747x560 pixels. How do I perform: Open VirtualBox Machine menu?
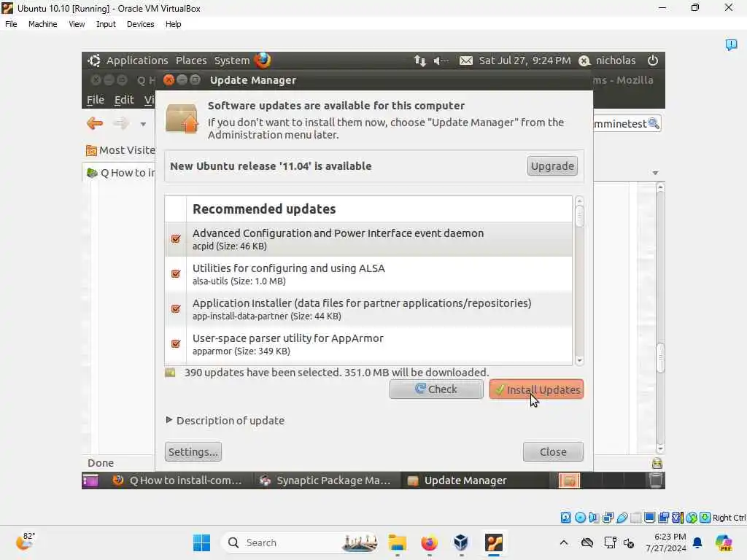[x=42, y=24]
